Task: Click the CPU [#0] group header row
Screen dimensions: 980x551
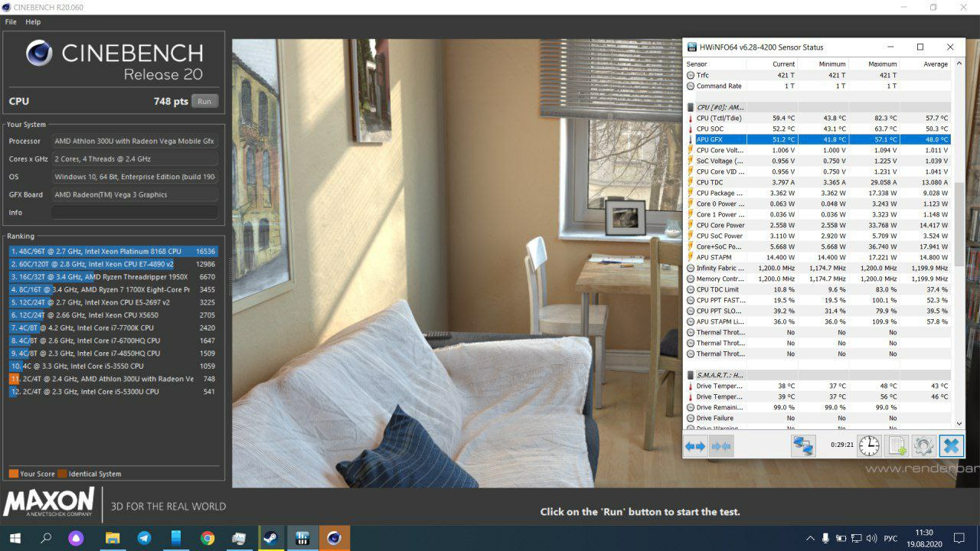Action: tap(818, 107)
